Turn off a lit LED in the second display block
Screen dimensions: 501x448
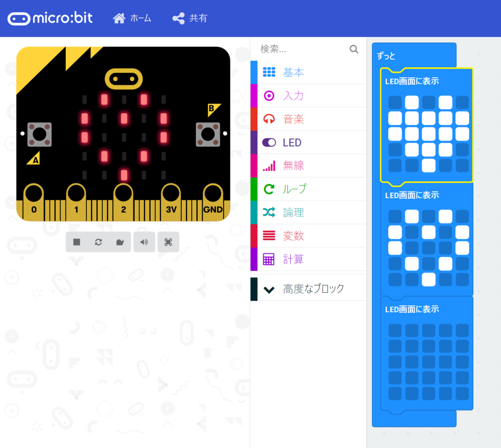point(412,215)
